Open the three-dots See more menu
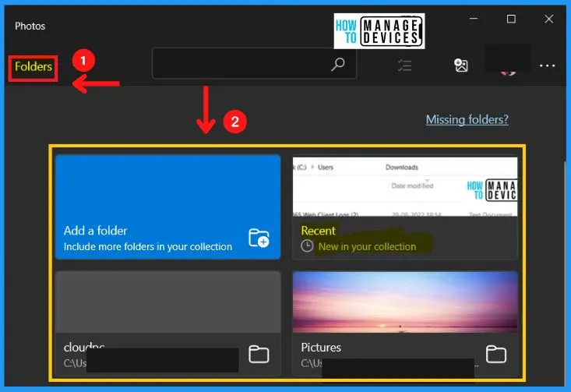The height and width of the screenshot is (392, 571). click(x=547, y=65)
